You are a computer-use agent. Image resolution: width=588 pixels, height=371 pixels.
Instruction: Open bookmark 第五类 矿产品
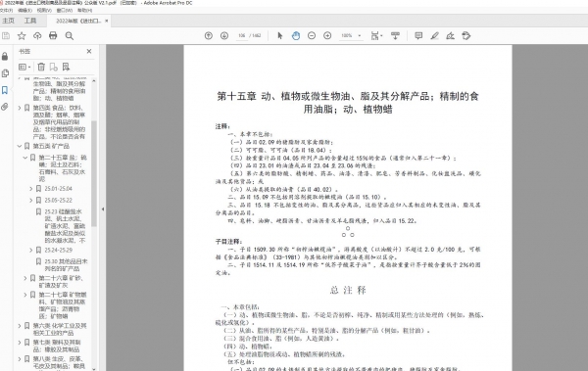51,146
